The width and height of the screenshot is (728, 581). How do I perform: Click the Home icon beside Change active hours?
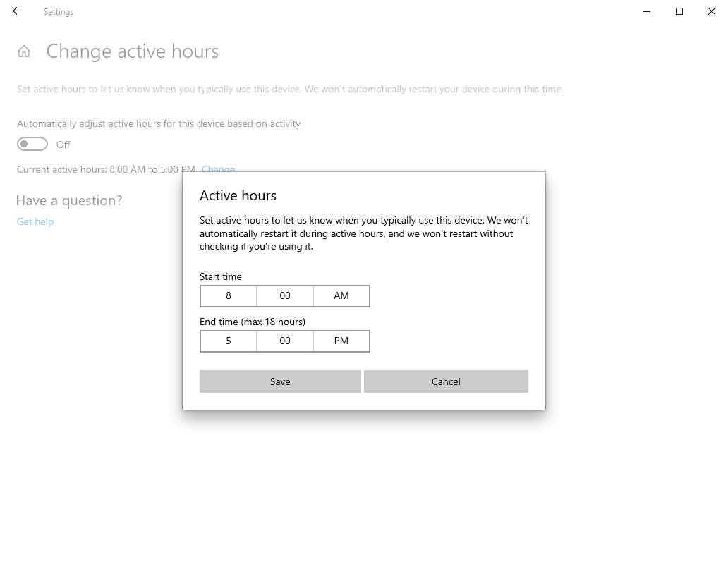click(24, 51)
